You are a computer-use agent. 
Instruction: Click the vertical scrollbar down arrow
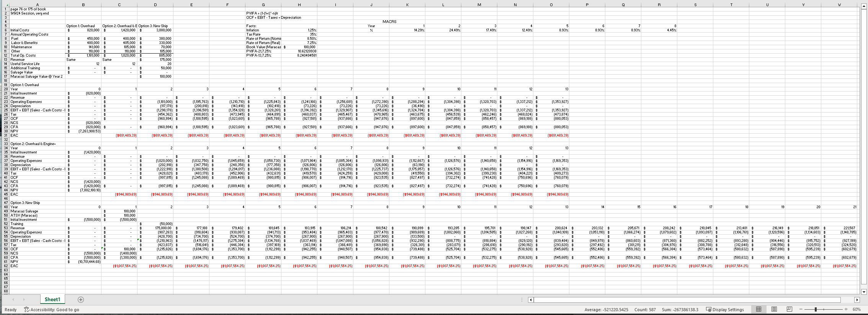click(x=864, y=292)
